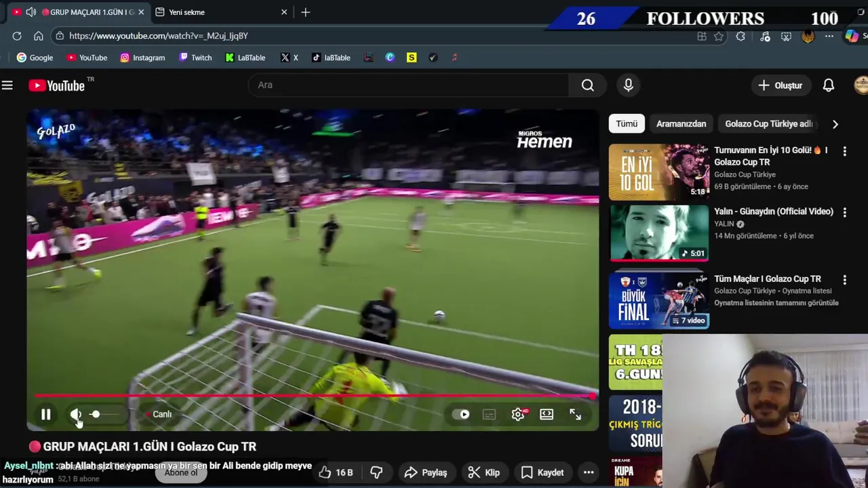Image resolution: width=868 pixels, height=488 pixels.
Task: Subscribe with the Abone ol button
Action: coord(180,472)
